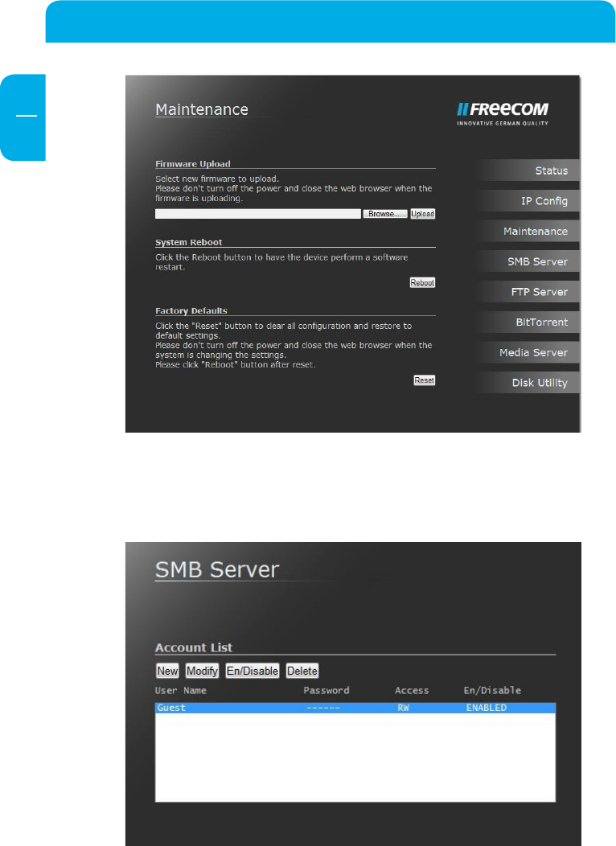Click the firmware file path field
The height and width of the screenshot is (846, 616).
pyautogui.click(x=258, y=214)
